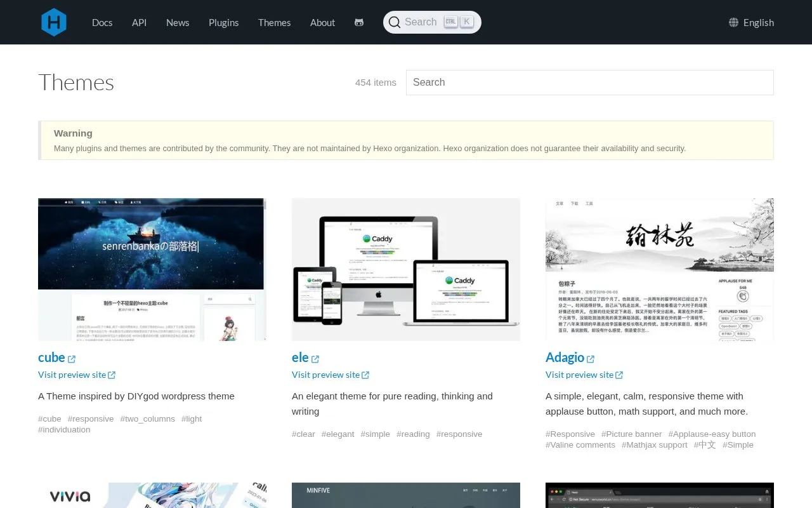Image resolution: width=812 pixels, height=508 pixels.
Task: Click the "454 items" count text
Action: coord(376,83)
